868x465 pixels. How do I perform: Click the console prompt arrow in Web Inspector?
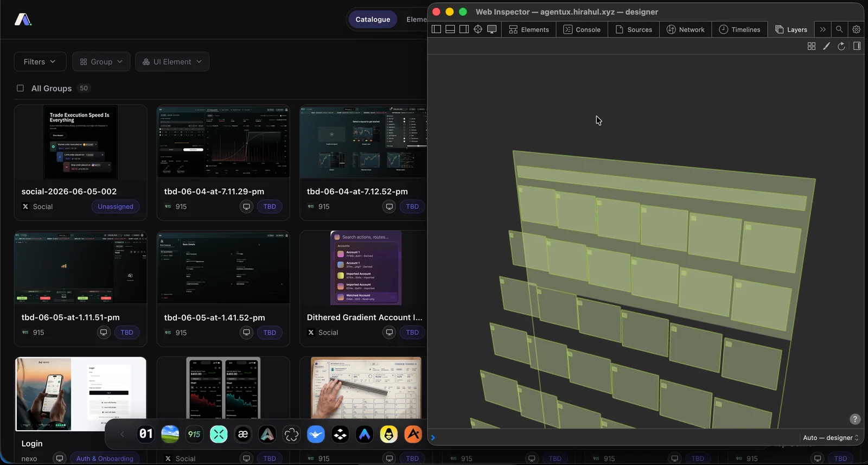(433, 437)
